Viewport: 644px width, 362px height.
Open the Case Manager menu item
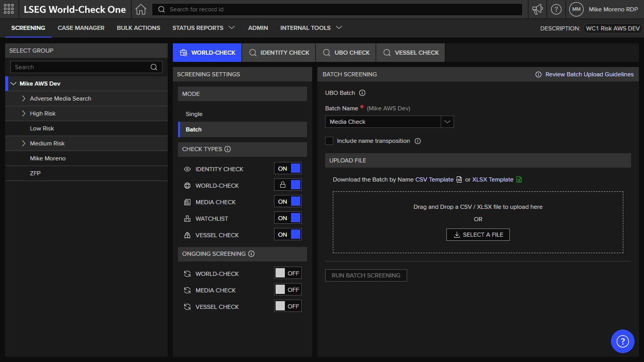pos(81,28)
